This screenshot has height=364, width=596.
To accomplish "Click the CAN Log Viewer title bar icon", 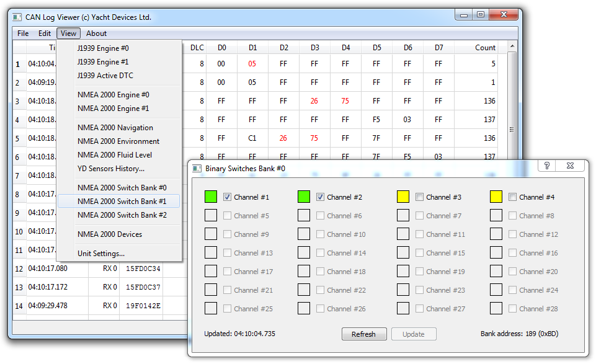I will (x=17, y=17).
